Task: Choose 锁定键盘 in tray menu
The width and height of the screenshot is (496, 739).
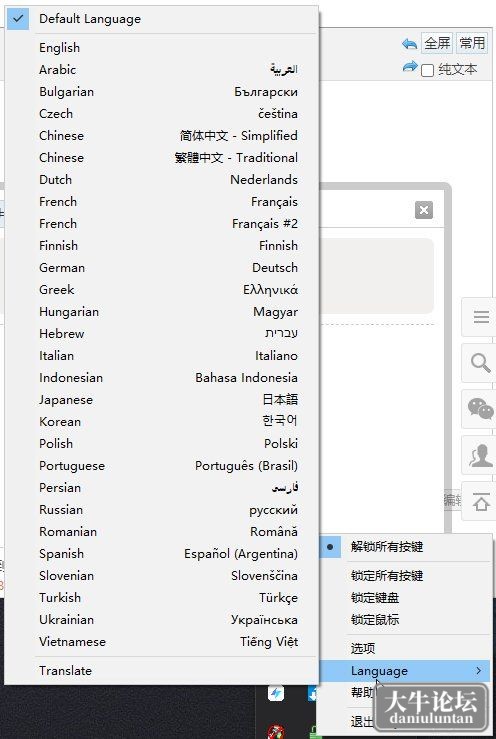Action: pyautogui.click(x=405, y=598)
